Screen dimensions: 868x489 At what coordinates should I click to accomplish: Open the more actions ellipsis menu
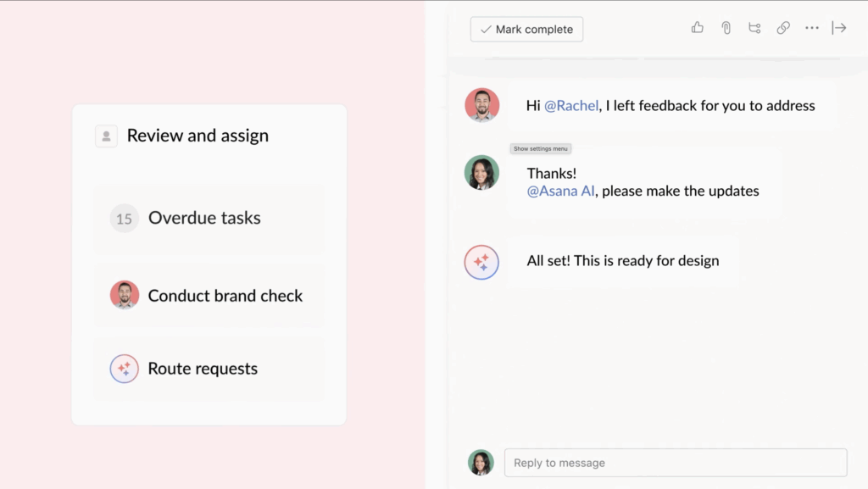click(811, 28)
